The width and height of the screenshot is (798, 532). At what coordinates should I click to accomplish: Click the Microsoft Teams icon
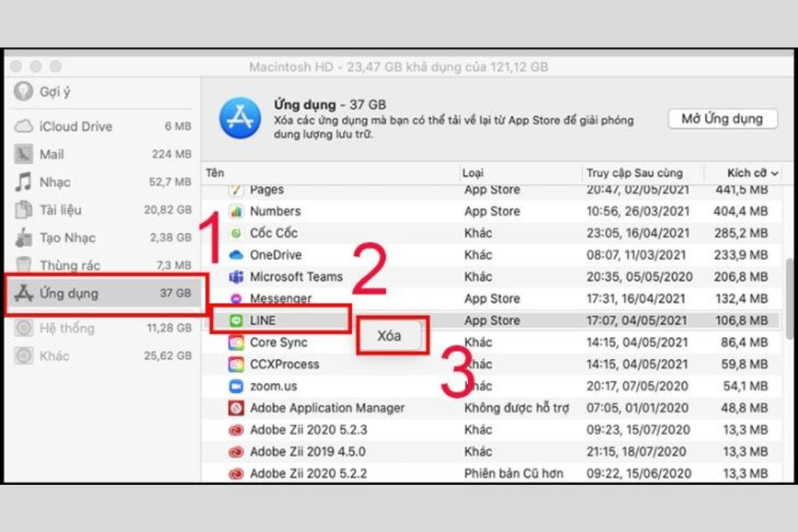[236, 277]
